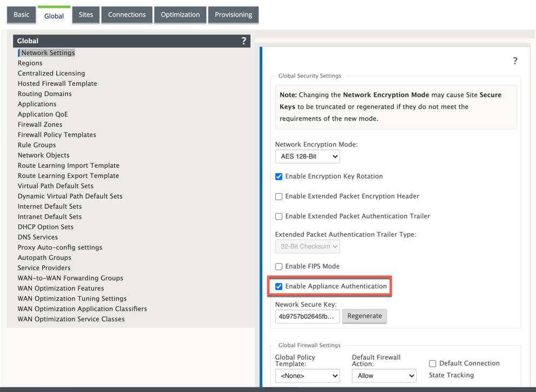The width and height of the screenshot is (536, 392).
Task: Select the Global tab
Action: (54, 16)
